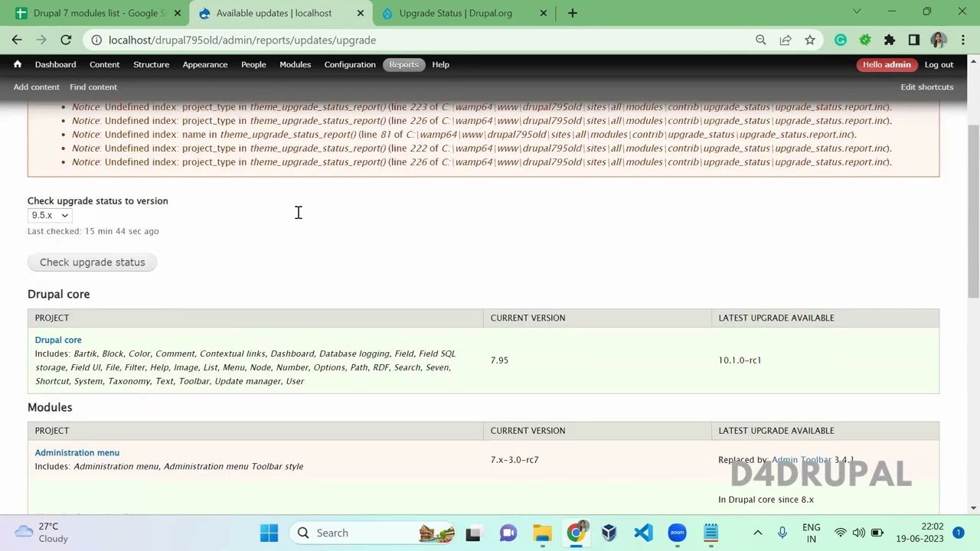This screenshot has height=551, width=980.
Task: Open the site information icon in the address bar
Action: pos(96,40)
